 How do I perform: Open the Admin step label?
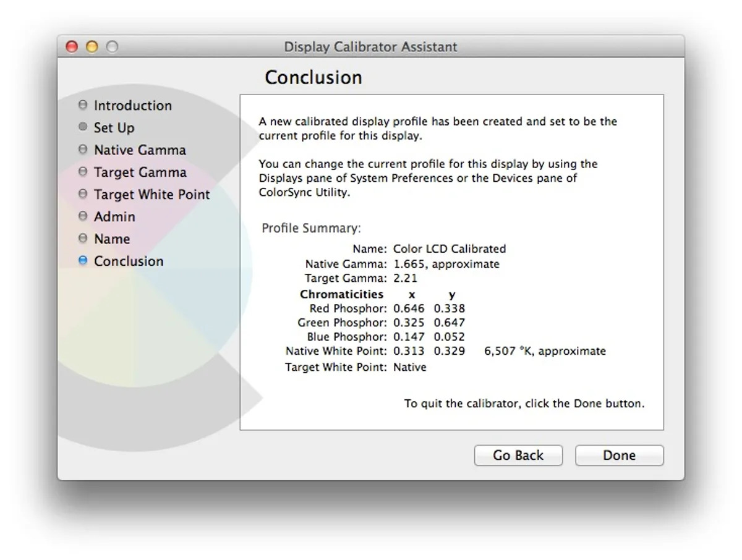pos(114,217)
